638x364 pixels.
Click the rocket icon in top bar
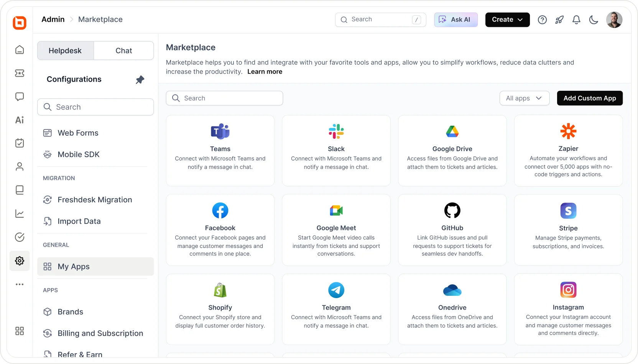[559, 20]
